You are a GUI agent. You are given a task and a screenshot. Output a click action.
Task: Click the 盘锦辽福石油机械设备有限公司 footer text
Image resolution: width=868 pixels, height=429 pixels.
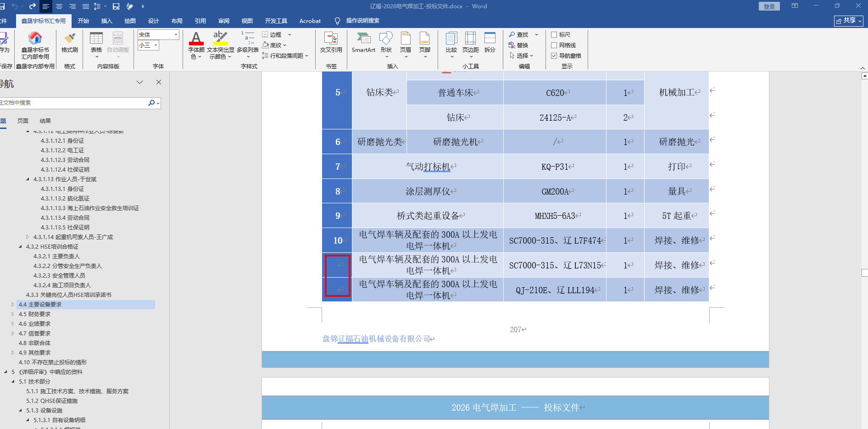click(376, 339)
